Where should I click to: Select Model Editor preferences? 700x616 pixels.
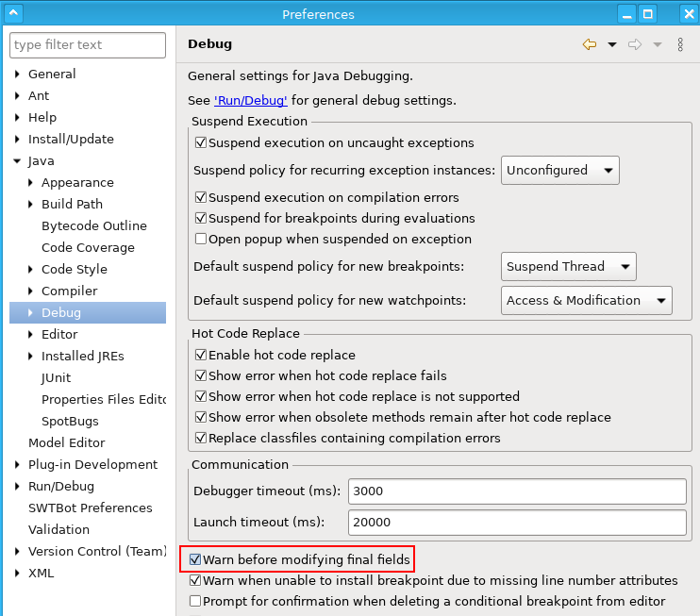click(x=67, y=442)
